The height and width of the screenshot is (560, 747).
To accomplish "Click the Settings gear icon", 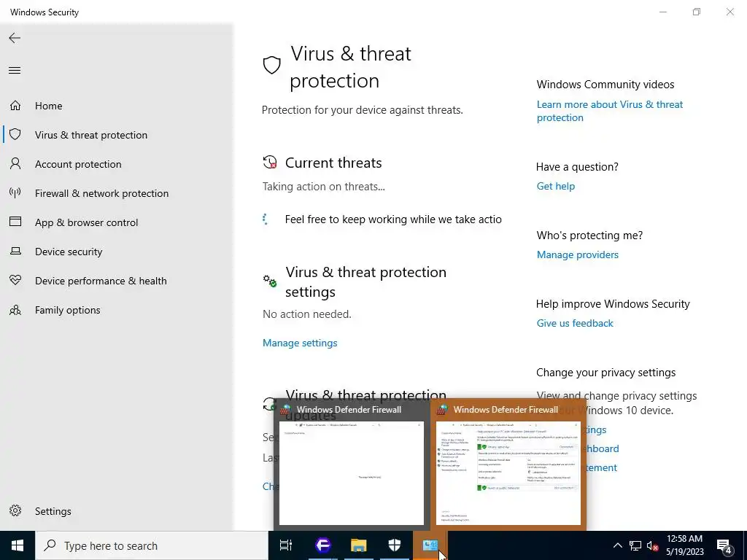I will click(15, 510).
